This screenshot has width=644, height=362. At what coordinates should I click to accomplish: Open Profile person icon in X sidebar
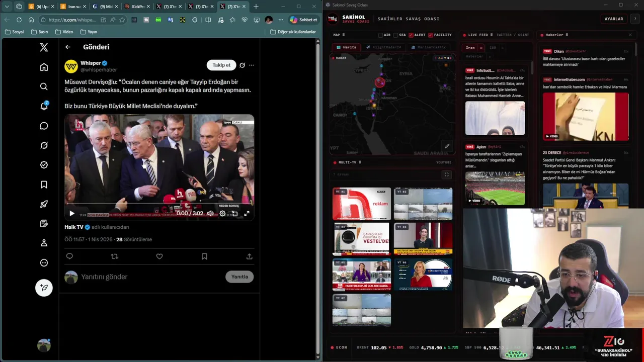coord(44,243)
